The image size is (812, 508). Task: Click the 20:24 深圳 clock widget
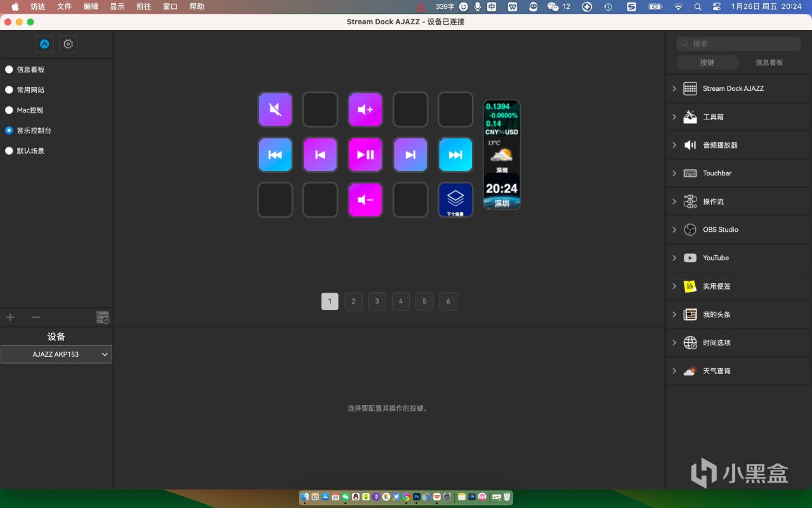[x=502, y=192]
